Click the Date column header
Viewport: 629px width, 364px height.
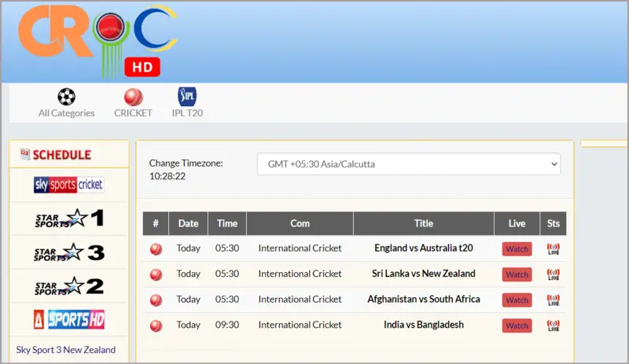pyautogui.click(x=188, y=223)
